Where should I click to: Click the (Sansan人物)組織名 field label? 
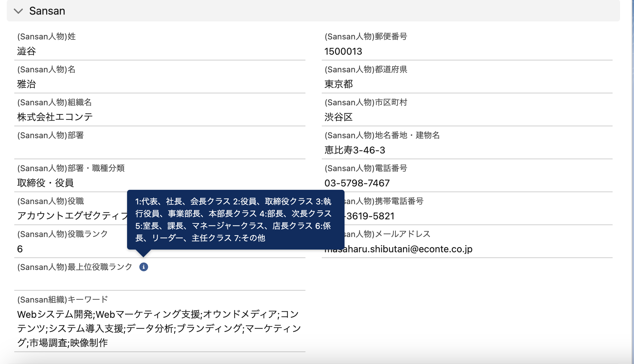coord(54,102)
